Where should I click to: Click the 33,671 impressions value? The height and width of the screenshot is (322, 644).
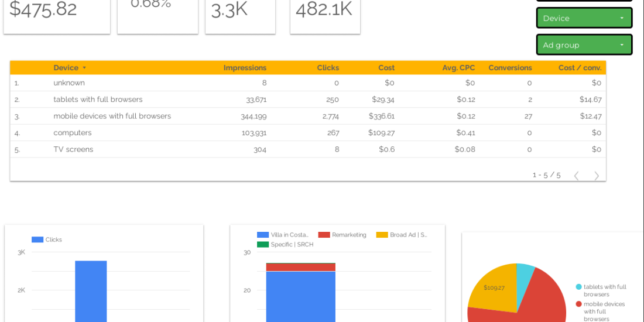click(x=256, y=100)
